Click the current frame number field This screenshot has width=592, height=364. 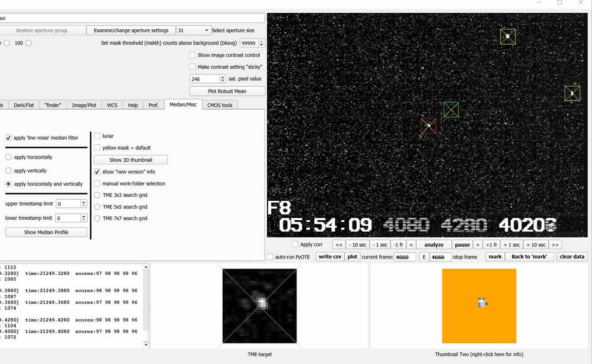coord(404,257)
